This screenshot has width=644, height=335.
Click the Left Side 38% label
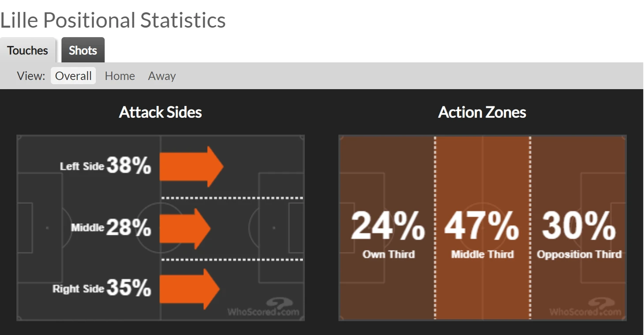tap(105, 166)
